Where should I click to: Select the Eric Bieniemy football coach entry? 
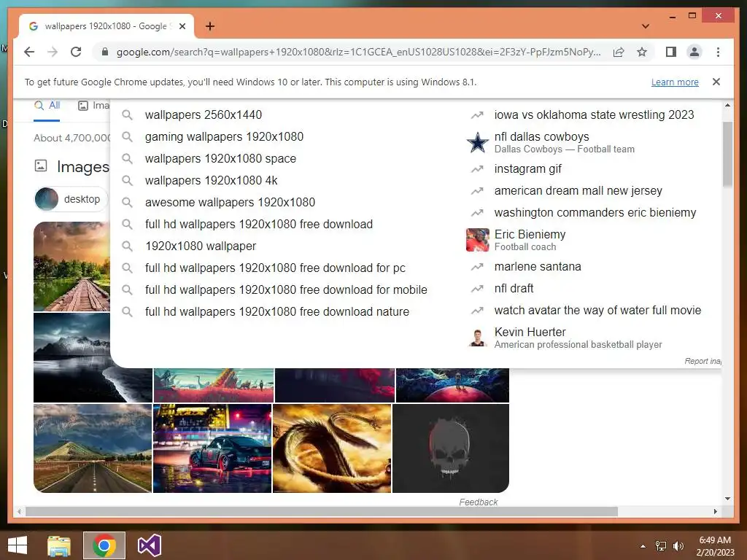pyautogui.click(x=530, y=239)
